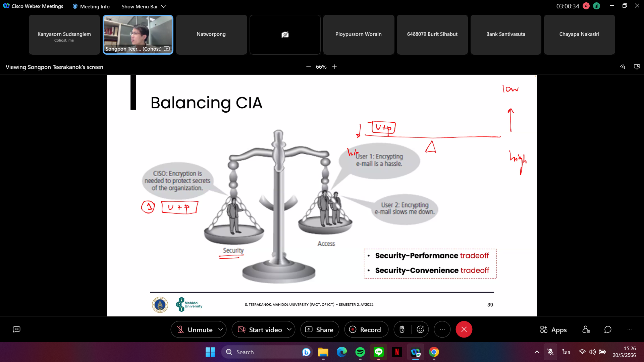Zoom in shared screen with plus
644x362 pixels.
coord(334,67)
